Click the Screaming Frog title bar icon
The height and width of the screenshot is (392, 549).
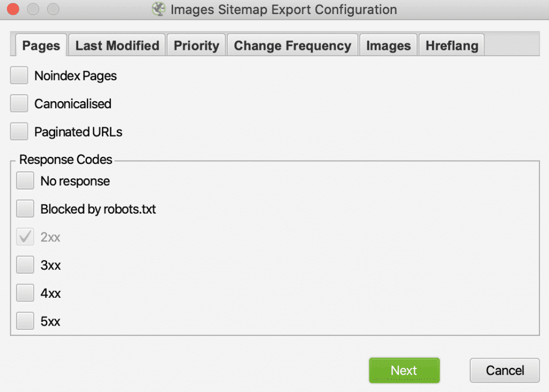pos(159,9)
